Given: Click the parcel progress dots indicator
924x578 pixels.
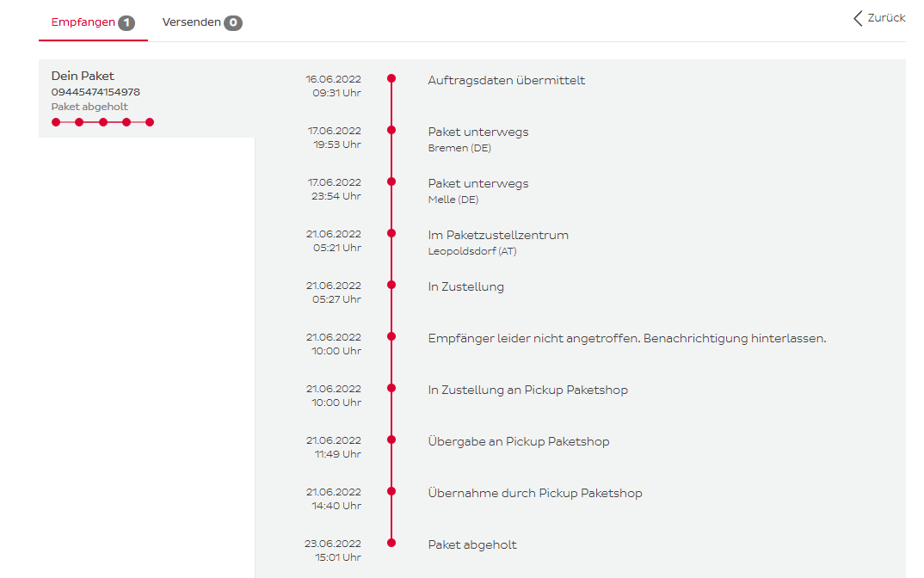Looking at the screenshot, I should (x=102, y=122).
